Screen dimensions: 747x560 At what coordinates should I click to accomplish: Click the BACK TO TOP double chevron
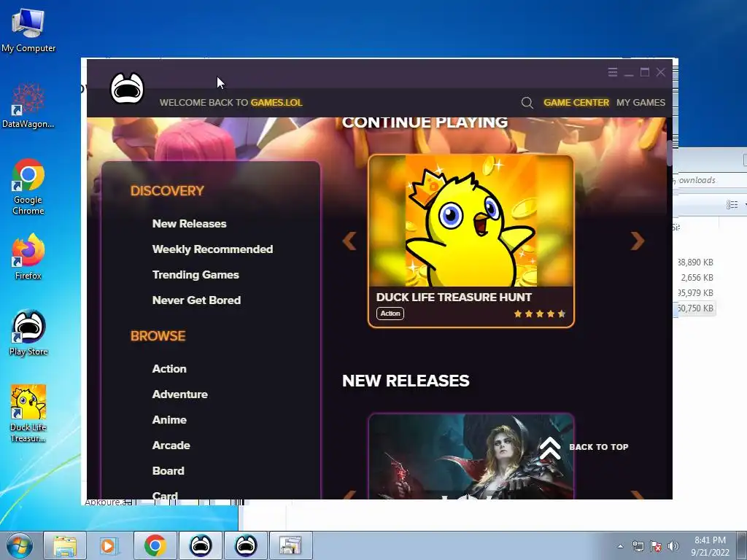[x=550, y=448]
